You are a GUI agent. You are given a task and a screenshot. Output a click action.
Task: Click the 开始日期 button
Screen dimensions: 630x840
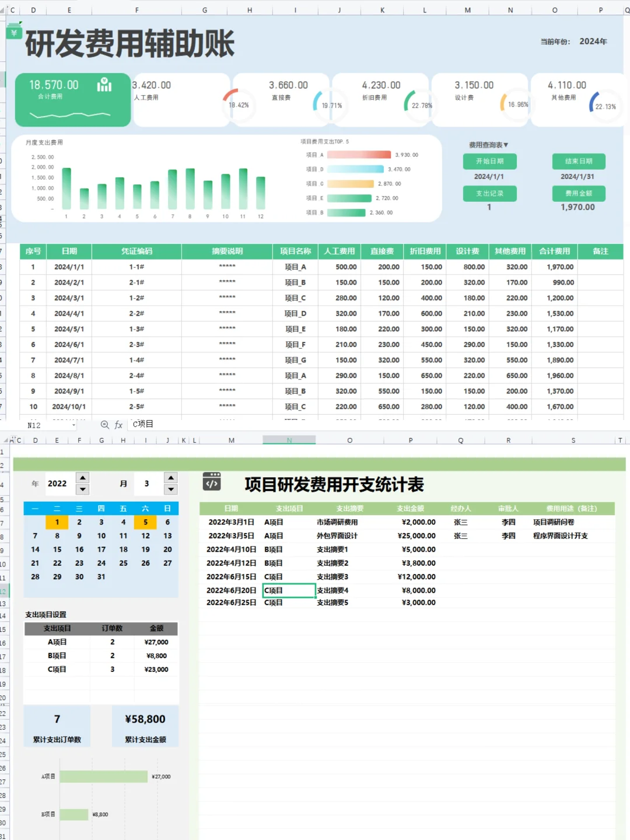[490, 162]
